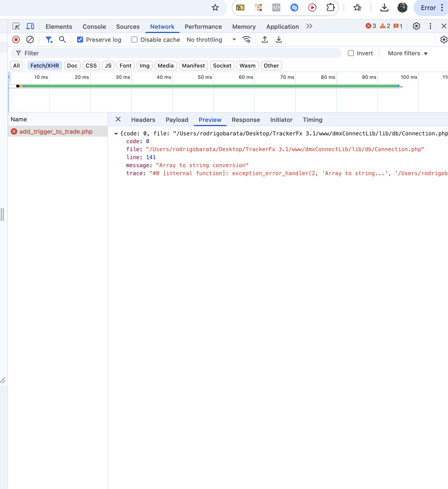Image resolution: width=448 pixels, height=489 pixels.
Task: Open DevTools settings gear
Action: coord(416,26)
